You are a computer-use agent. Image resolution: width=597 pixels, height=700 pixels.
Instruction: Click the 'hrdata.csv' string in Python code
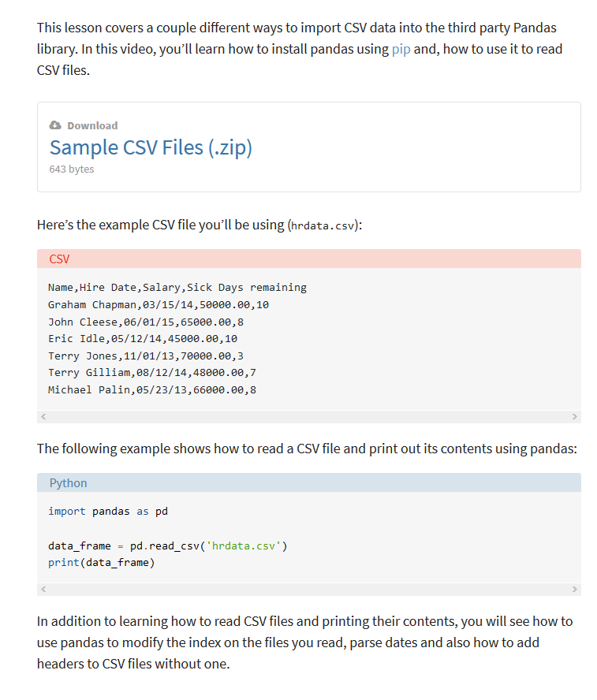pos(244,545)
